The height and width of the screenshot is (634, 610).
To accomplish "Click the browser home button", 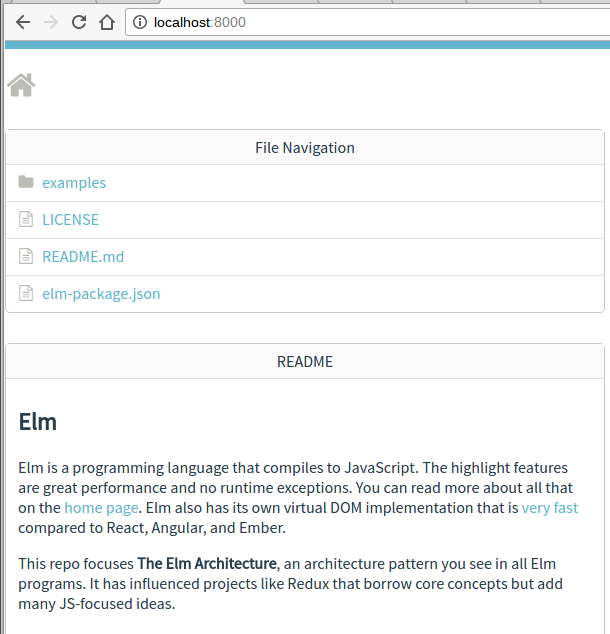I will [x=107, y=22].
